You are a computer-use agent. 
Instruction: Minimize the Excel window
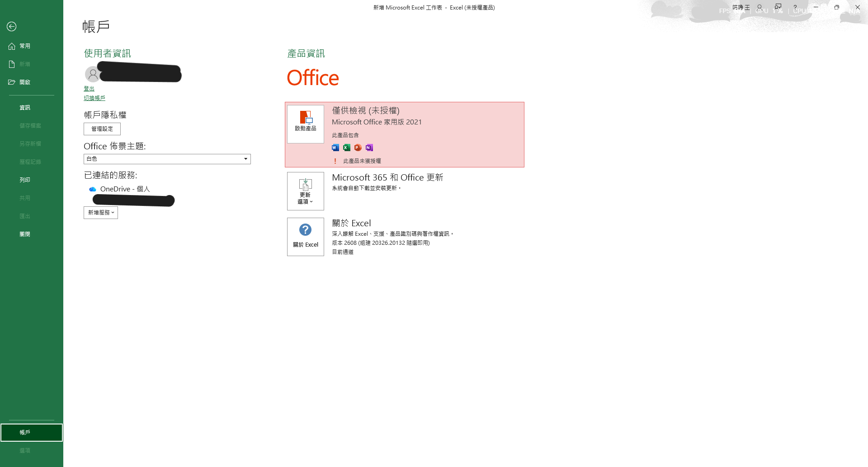point(816,7)
